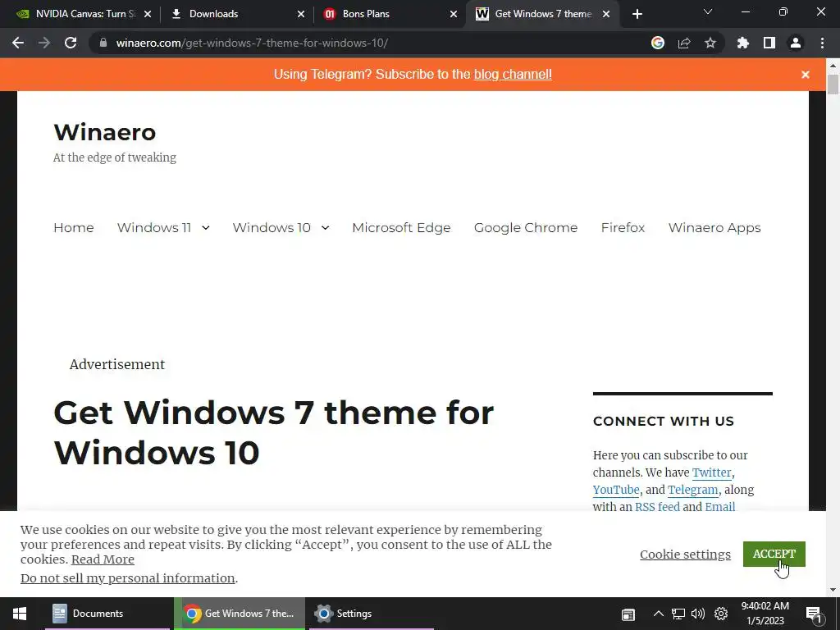The height and width of the screenshot is (630, 840).
Task: Open a new browser tab
Action: [x=637, y=14]
